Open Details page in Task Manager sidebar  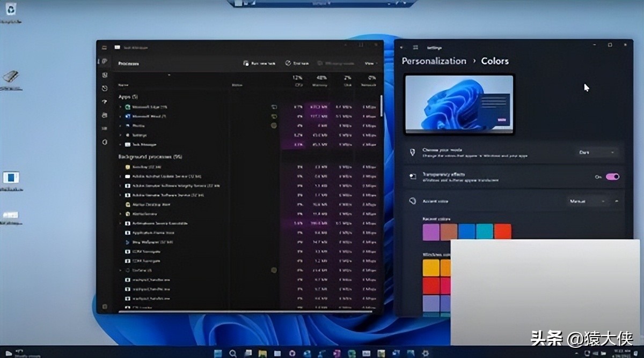pyautogui.click(x=105, y=129)
